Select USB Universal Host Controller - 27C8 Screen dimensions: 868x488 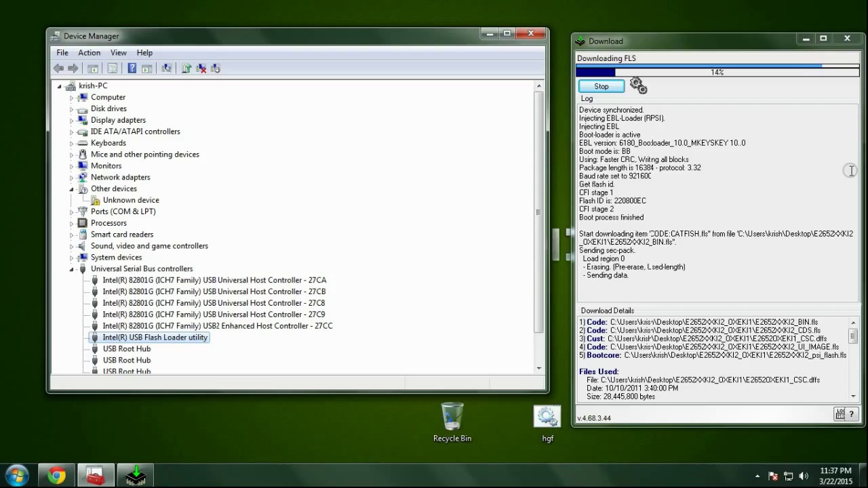(x=214, y=303)
